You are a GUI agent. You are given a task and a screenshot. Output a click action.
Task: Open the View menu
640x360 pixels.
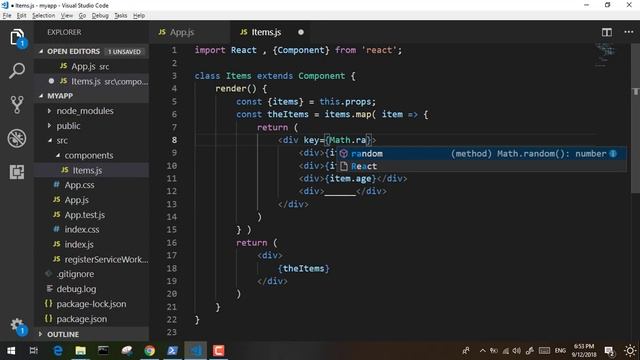[x=67, y=16]
